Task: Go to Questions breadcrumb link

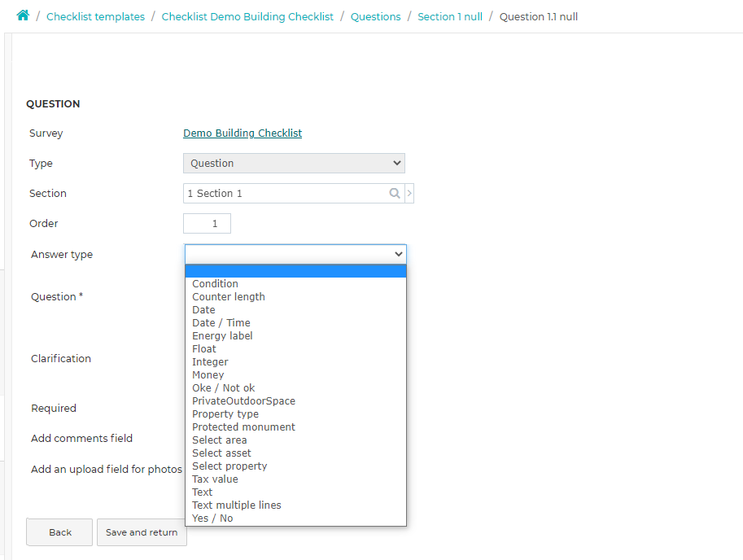Action: [375, 16]
